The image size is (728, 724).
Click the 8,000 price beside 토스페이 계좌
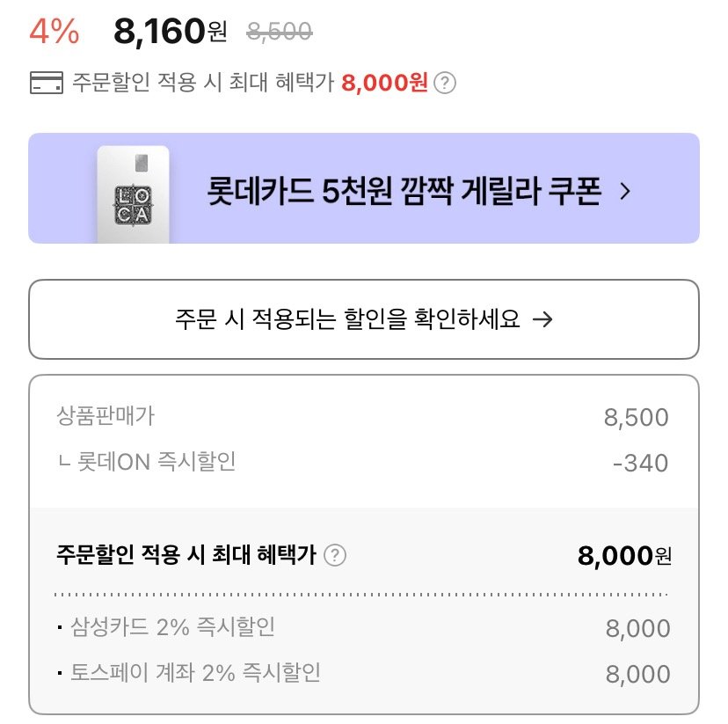[x=637, y=674]
